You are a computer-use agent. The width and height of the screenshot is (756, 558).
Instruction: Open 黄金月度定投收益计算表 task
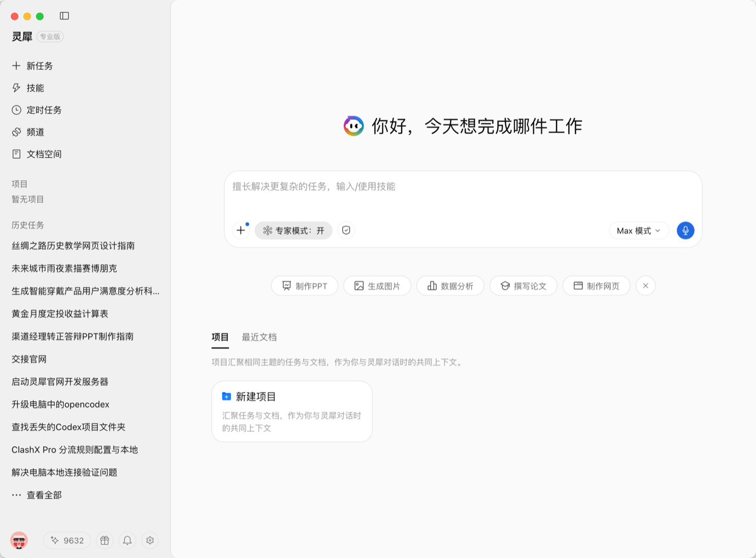coord(60,314)
